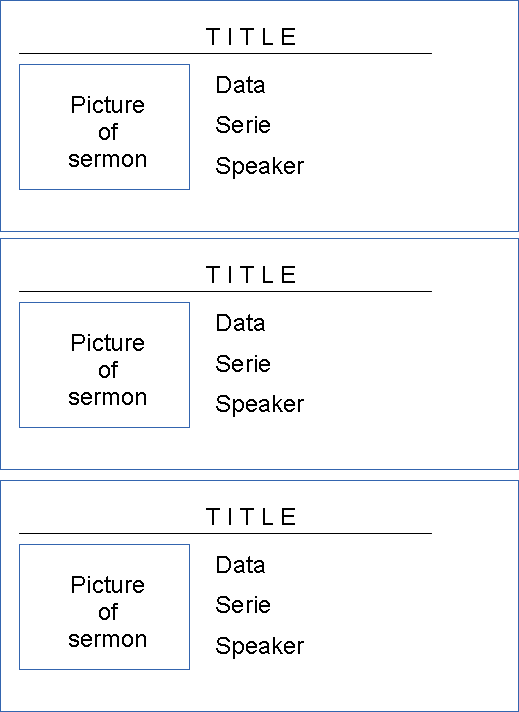Select the Data label in third card

[240, 565]
